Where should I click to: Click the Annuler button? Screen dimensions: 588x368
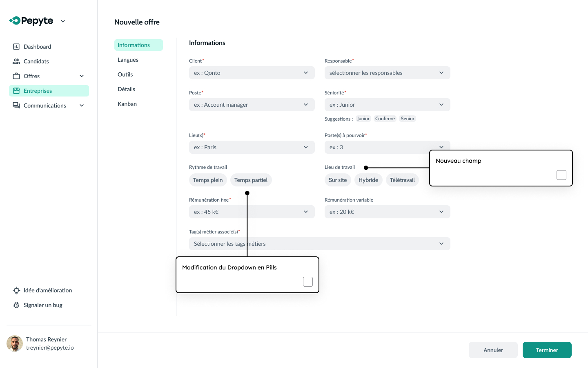pyautogui.click(x=493, y=350)
